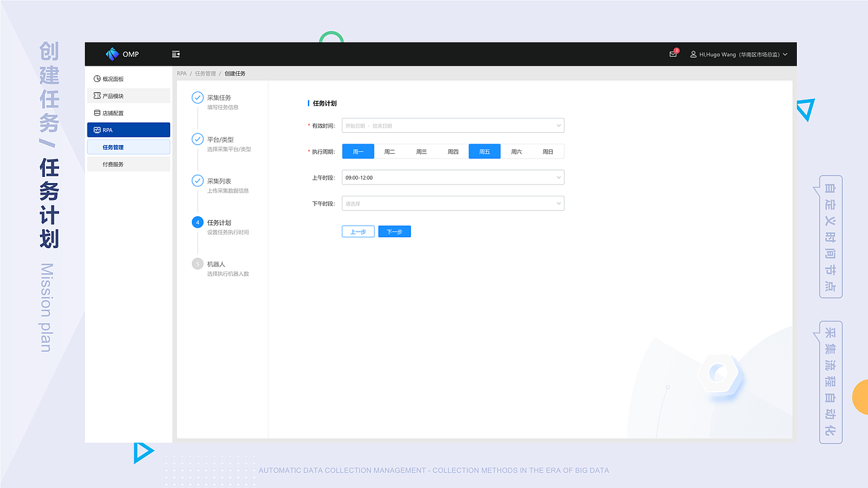The height and width of the screenshot is (488, 868).
Task: Click the 平台/类型 step title
Action: pyautogui.click(x=220, y=140)
